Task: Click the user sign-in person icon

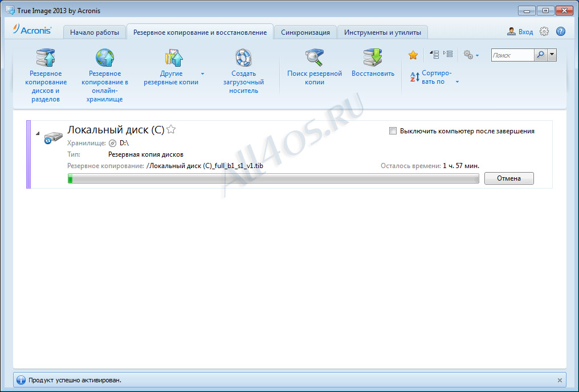Action: 511,31
